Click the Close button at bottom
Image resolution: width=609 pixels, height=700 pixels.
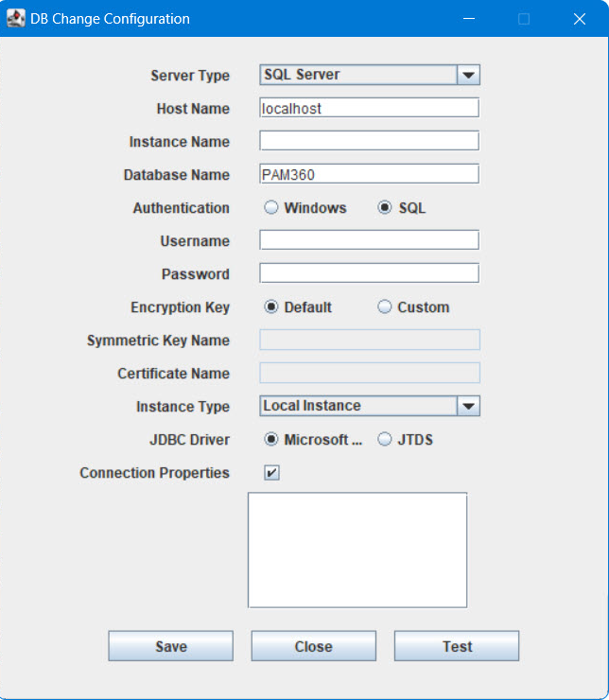[314, 646]
